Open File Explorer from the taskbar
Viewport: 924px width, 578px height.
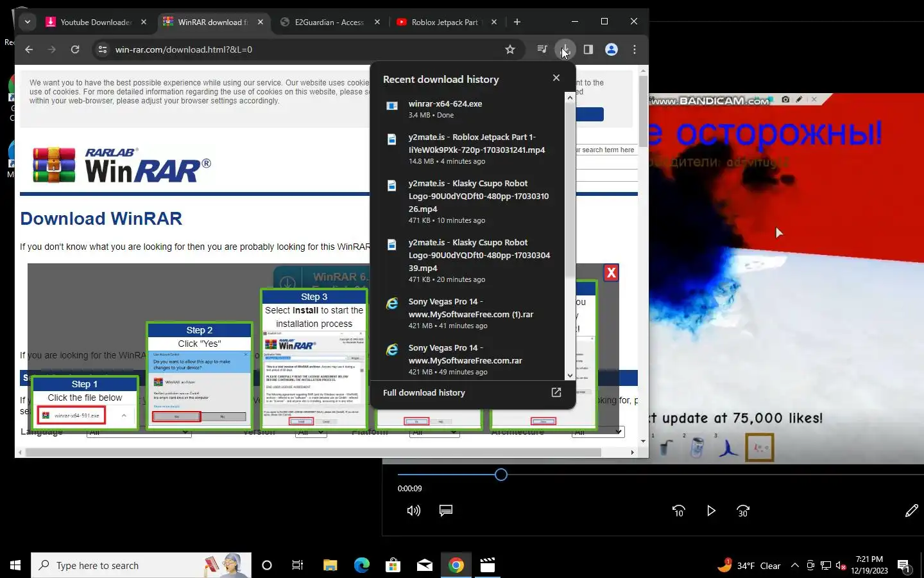[x=330, y=565]
